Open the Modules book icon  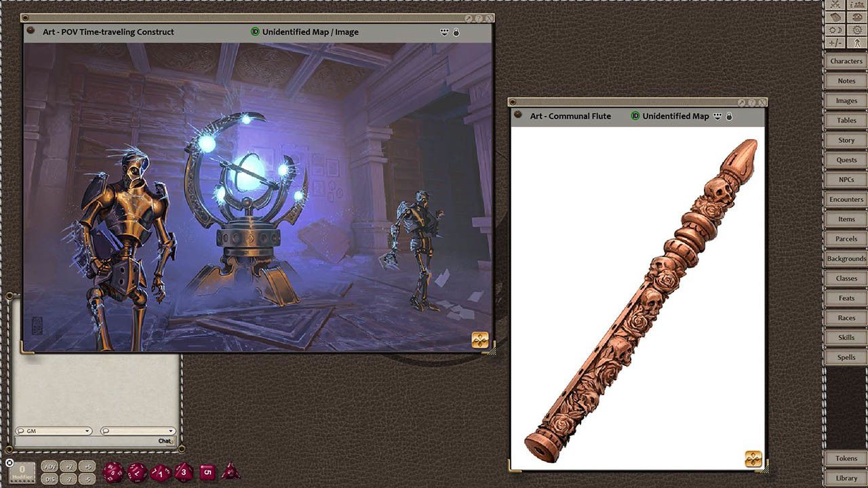(835, 17)
